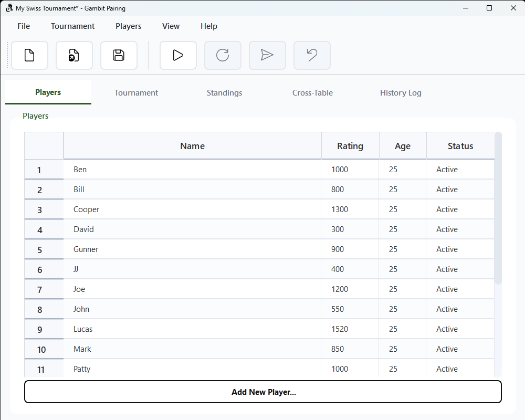Switch to the Cross-Table tab
The height and width of the screenshot is (420, 525).
[x=312, y=93]
